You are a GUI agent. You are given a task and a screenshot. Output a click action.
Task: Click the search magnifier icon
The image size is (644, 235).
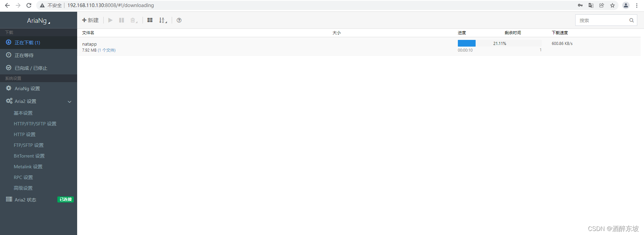pos(632,20)
